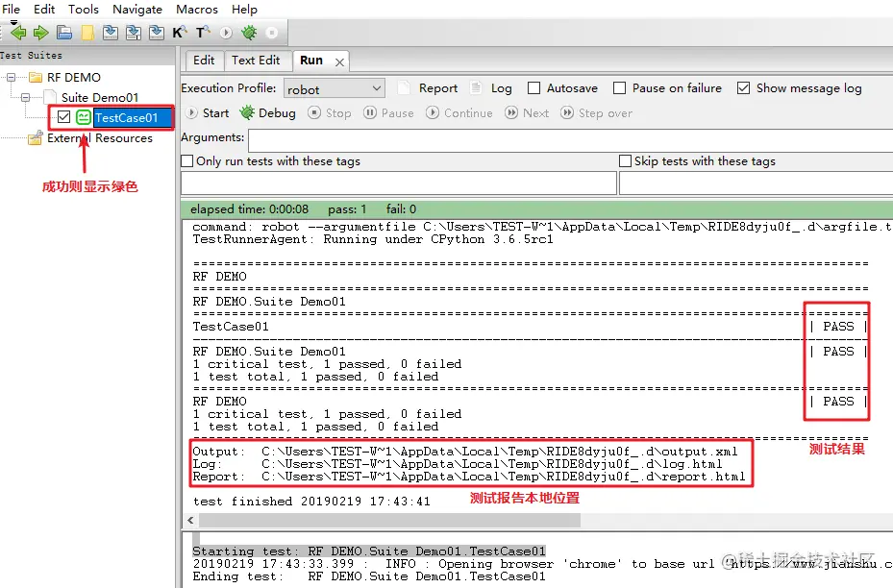Click the Debug button label
The width and height of the screenshot is (893, 588).
point(278,112)
